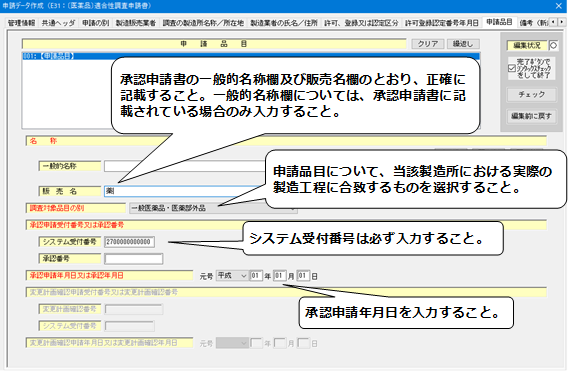Open 調査の製造所名称/所在地 tab

coord(203,23)
